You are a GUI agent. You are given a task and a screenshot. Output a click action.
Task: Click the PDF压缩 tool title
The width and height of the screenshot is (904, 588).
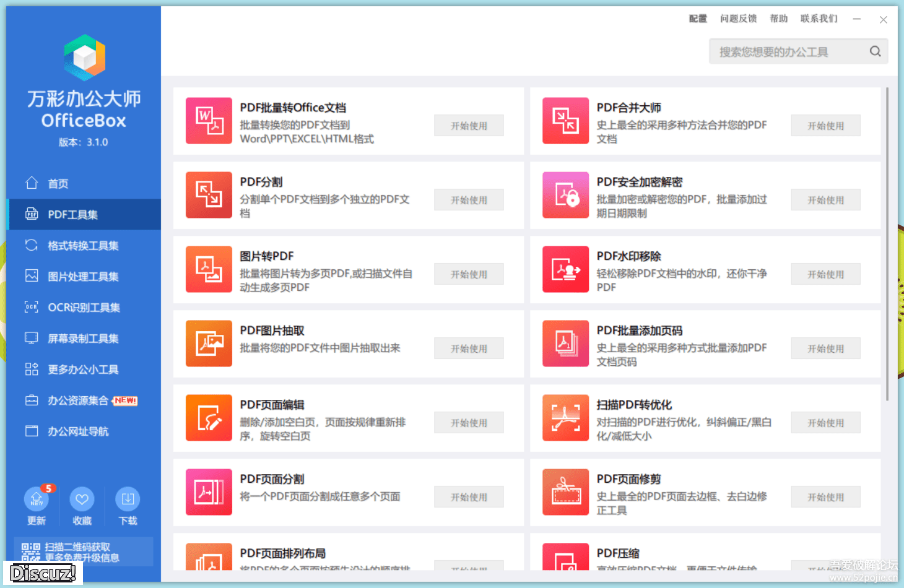[x=618, y=553]
